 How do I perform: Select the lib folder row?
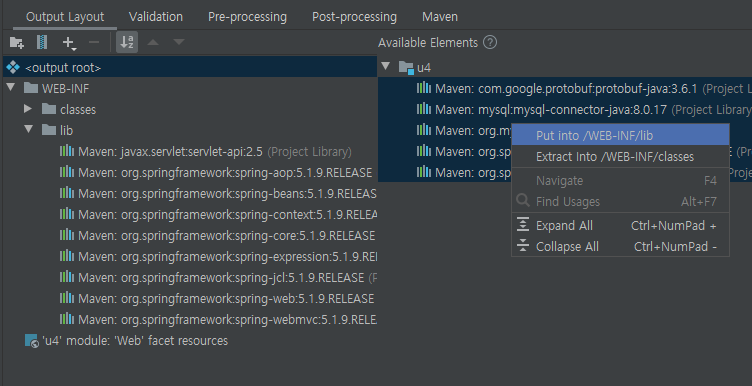(190, 130)
